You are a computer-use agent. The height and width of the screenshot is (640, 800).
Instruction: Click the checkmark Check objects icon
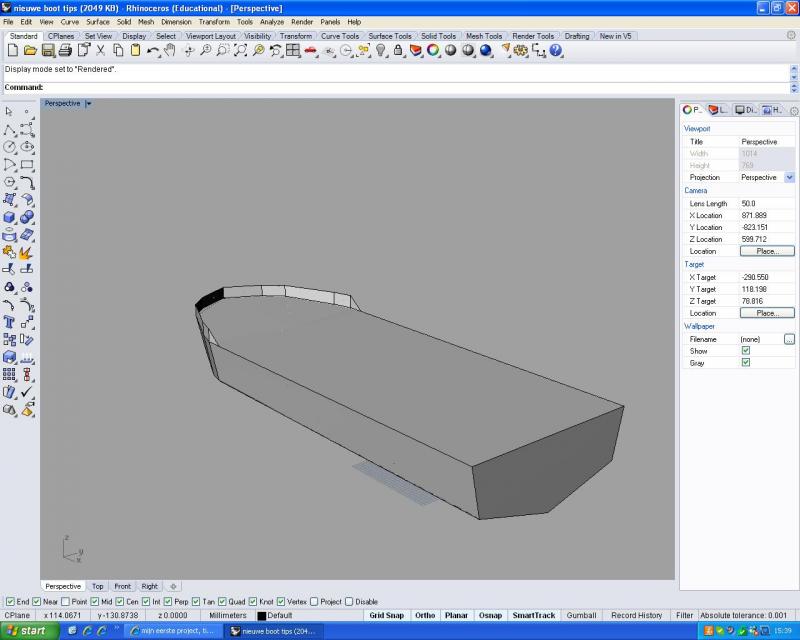coord(27,391)
